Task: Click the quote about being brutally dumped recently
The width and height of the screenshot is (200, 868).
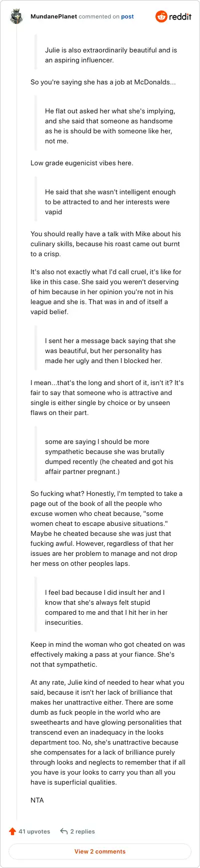Action: [x=110, y=457]
